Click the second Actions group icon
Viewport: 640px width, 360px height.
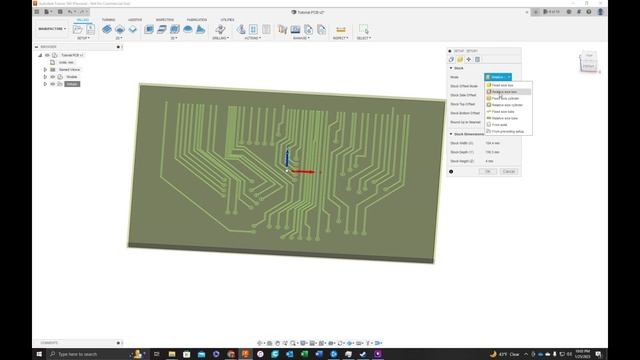point(253,29)
